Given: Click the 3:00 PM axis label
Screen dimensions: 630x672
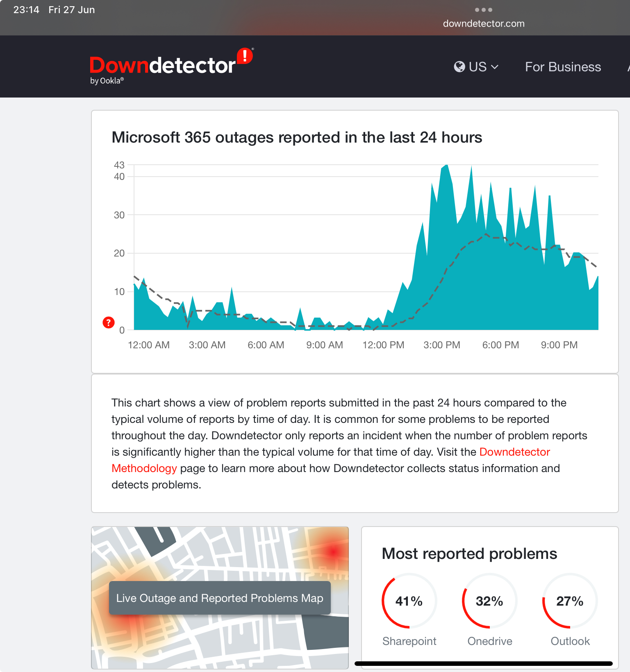Looking at the screenshot, I should coord(442,345).
